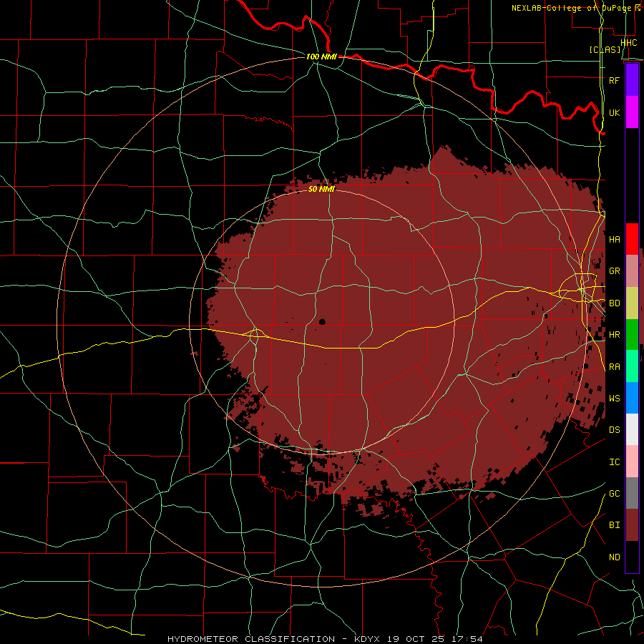Click the WS legend label
The image size is (644, 644).
coord(614,399)
